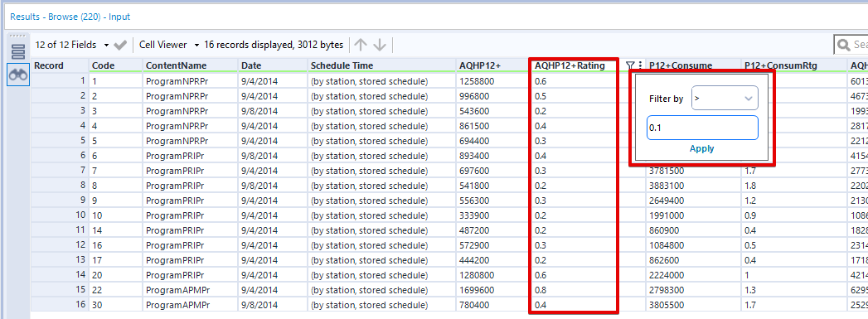Click the Schedule Time column header
This screenshot has height=319, width=868.
pyautogui.click(x=381, y=65)
